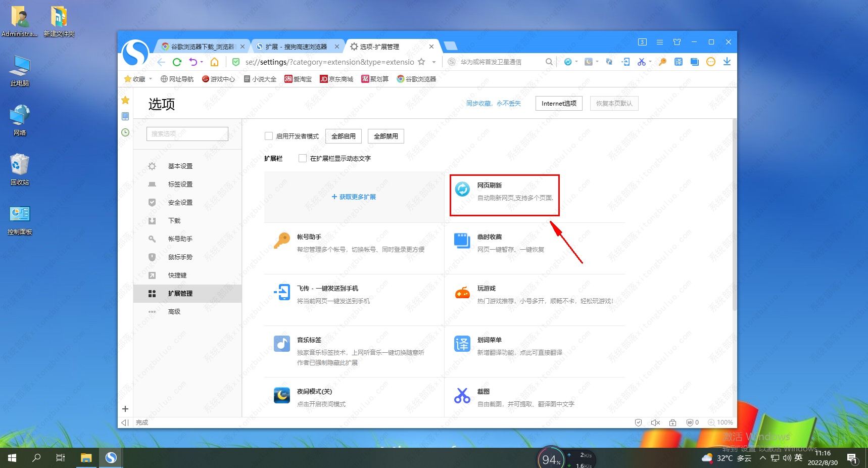
Task: Select 安全设置 in the settings sidebar
Action: [x=180, y=203]
